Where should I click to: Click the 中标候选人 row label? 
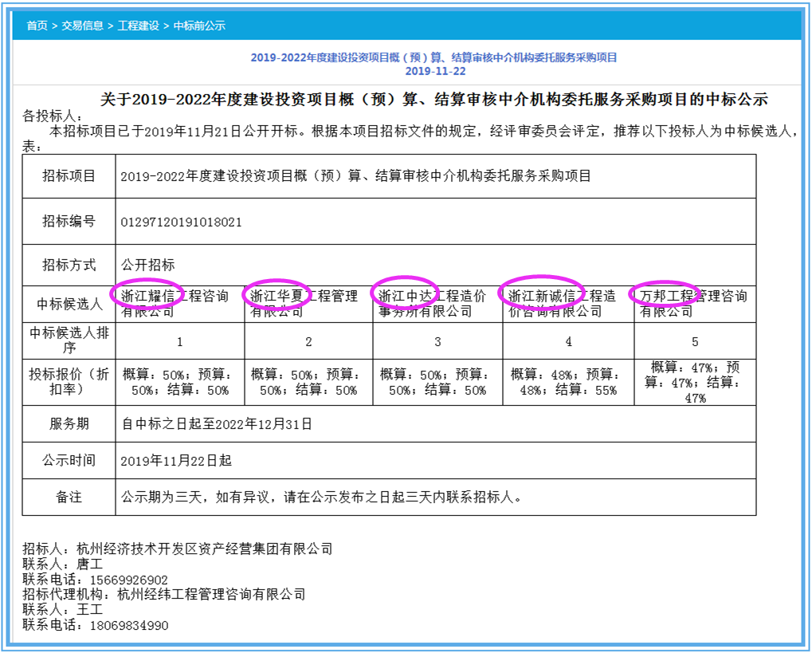point(69,305)
